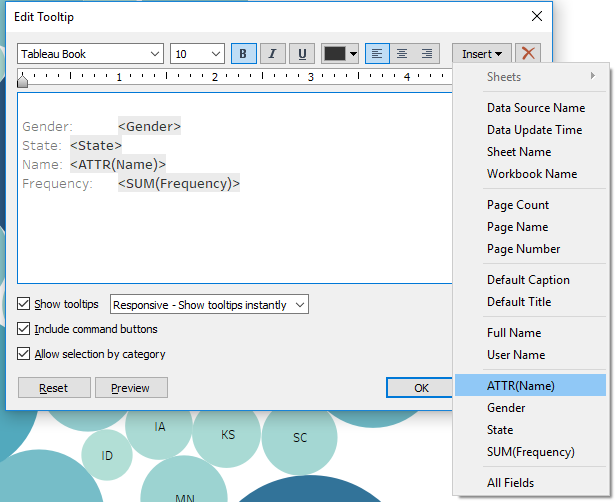Click the Frequency: label text
Viewport: 616px width, 502px height.
[x=57, y=183]
